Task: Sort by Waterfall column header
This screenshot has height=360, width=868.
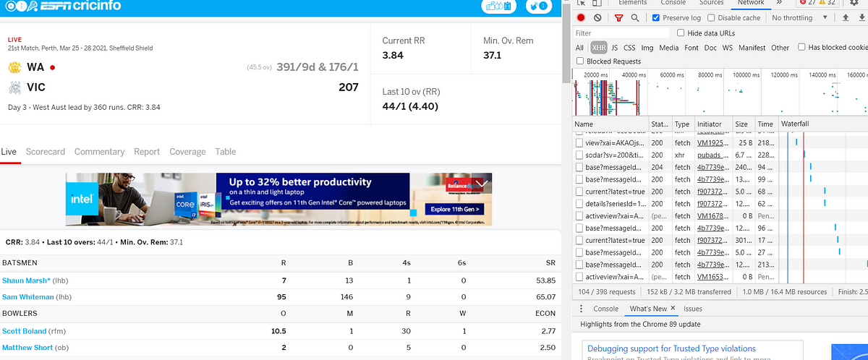Action: pos(823,124)
